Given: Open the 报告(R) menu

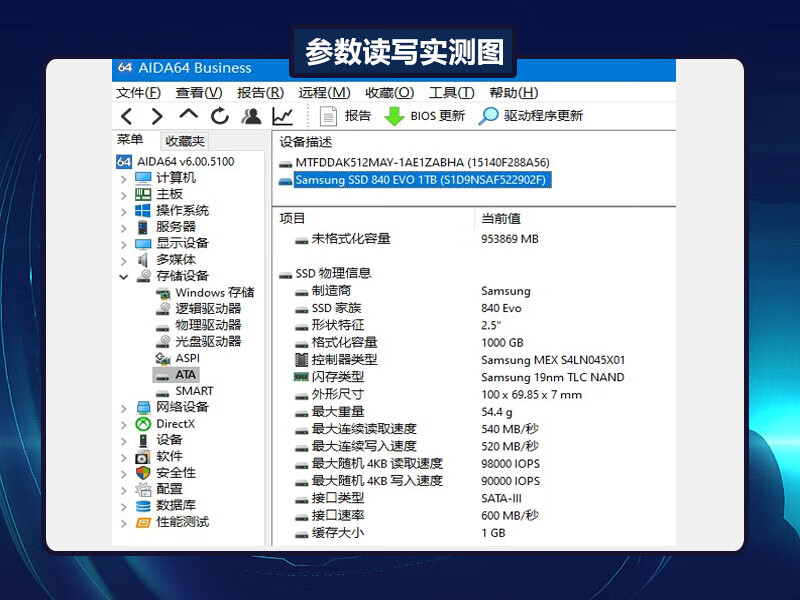Looking at the screenshot, I should [x=260, y=93].
